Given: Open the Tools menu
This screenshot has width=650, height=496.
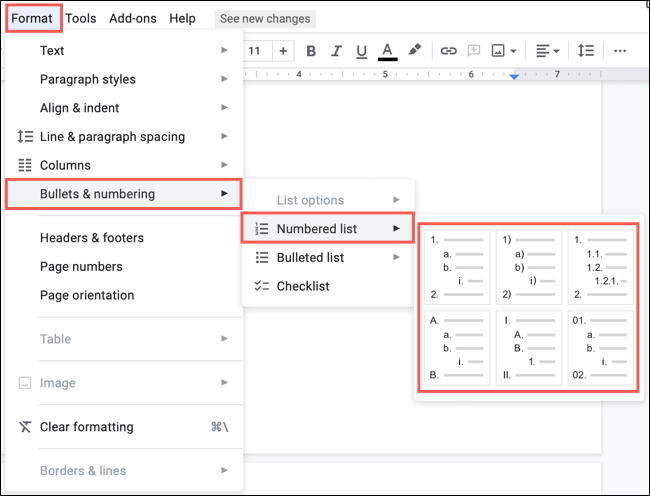Looking at the screenshot, I should coord(81,18).
